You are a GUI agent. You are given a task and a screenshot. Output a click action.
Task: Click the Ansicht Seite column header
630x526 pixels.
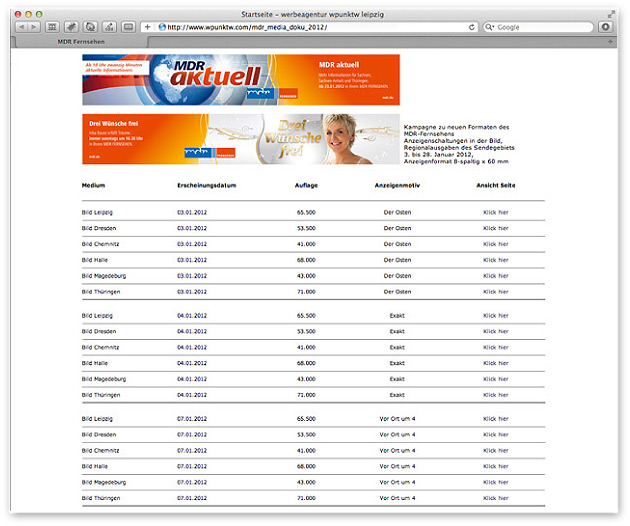(495, 185)
